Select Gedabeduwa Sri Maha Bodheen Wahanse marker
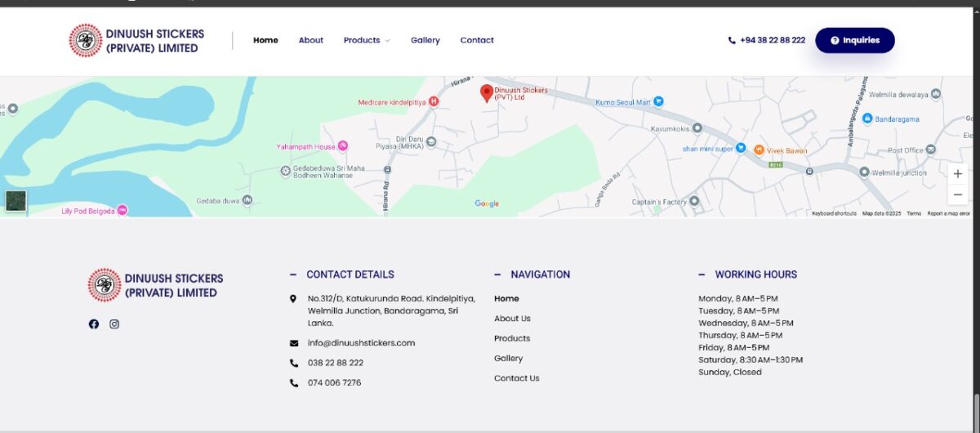Viewport: 980px width, 433px height. click(x=285, y=171)
